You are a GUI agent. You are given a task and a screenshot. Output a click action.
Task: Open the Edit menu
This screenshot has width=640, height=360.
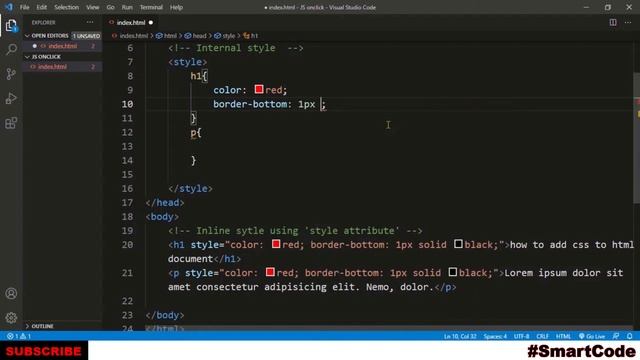click(x=41, y=7)
